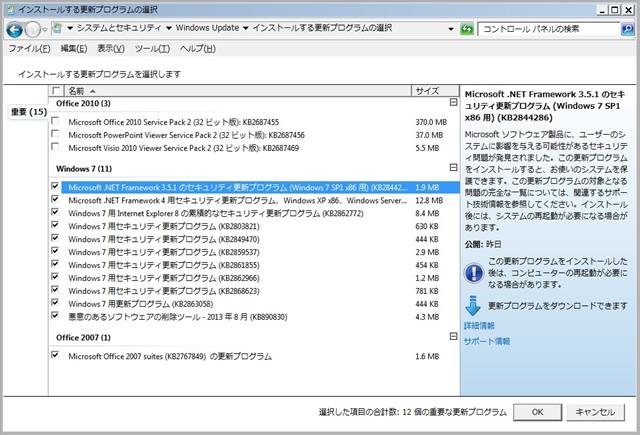Check PowerPoint Viewer Service Pack 2 checkbox
The height and width of the screenshot is (435, 640).
click(55, 134)
